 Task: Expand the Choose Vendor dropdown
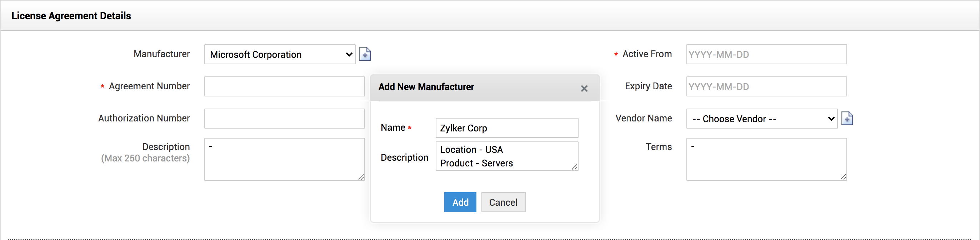coord(761,119)
